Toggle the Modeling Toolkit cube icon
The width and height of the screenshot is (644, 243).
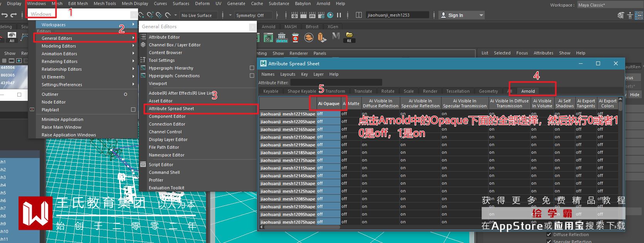620,15
